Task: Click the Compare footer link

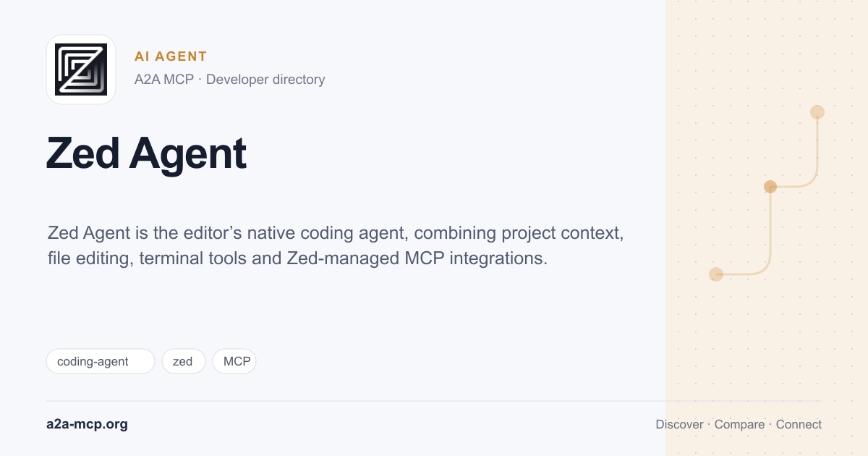Action: pyautogui.click(x=739, y=424)
